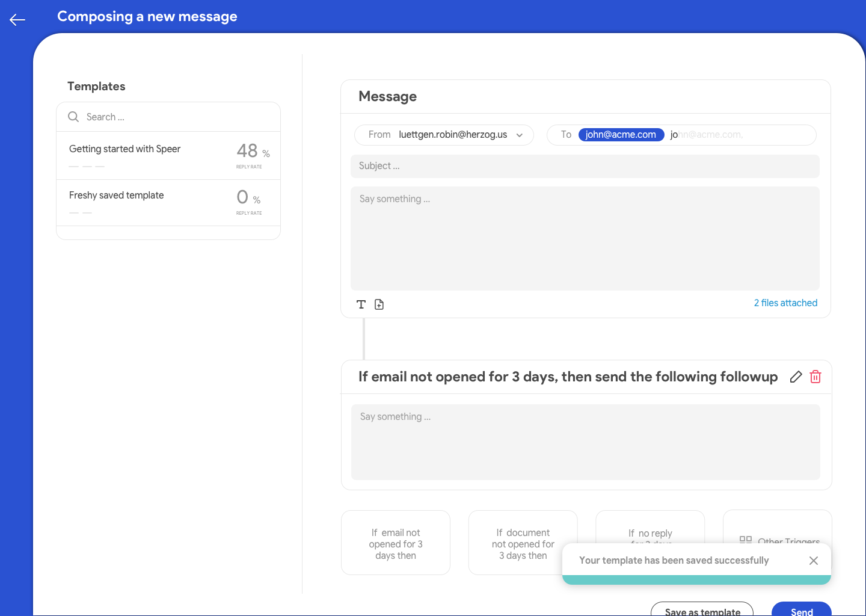Delete the followup using trash icon
This screenshot has height=616, width=866.
pyautogui.click(x=815, y=377)
